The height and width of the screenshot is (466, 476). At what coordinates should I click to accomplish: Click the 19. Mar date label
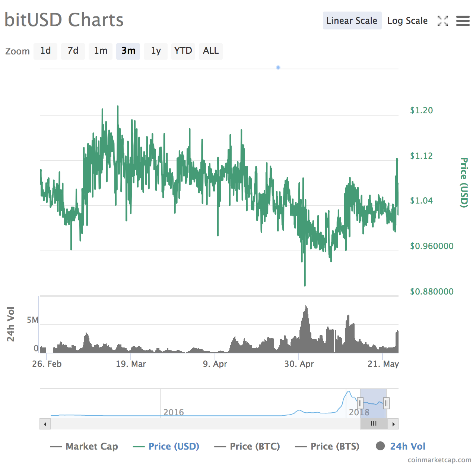pos(131,364)
